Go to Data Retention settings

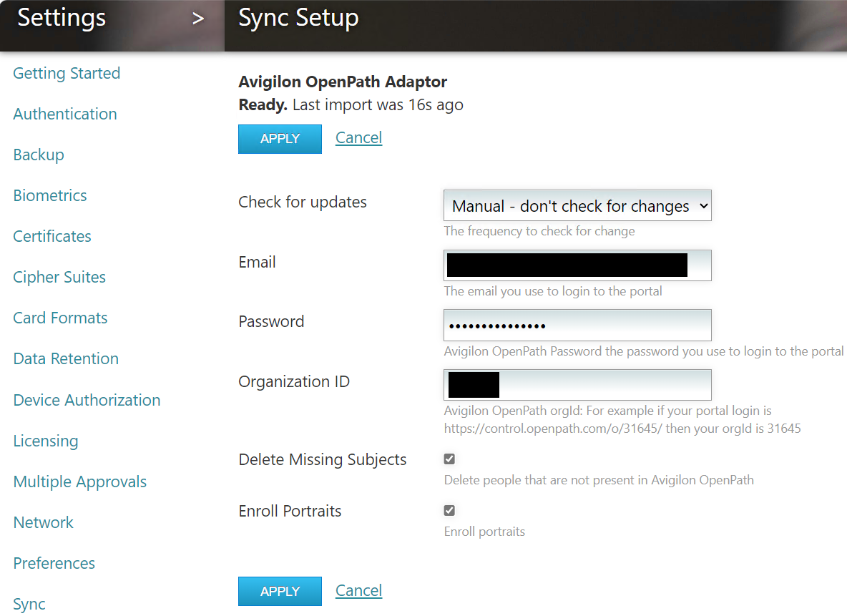pyautogui.click(x=66, y=358)
